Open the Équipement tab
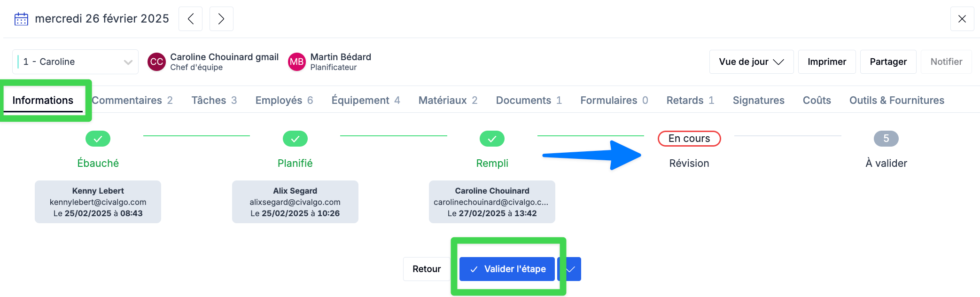 point(366,100)
